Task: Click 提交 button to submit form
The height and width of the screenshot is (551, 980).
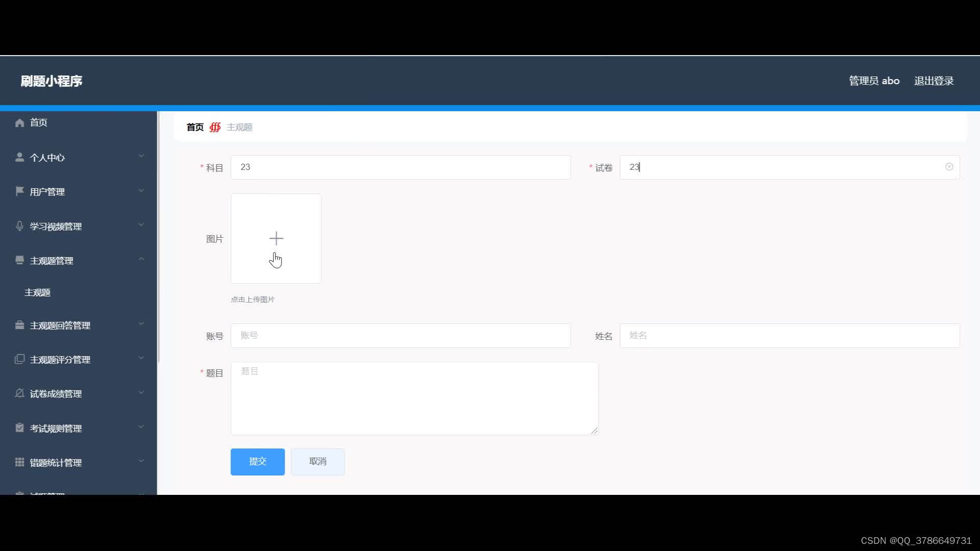Action: point(258,462)
